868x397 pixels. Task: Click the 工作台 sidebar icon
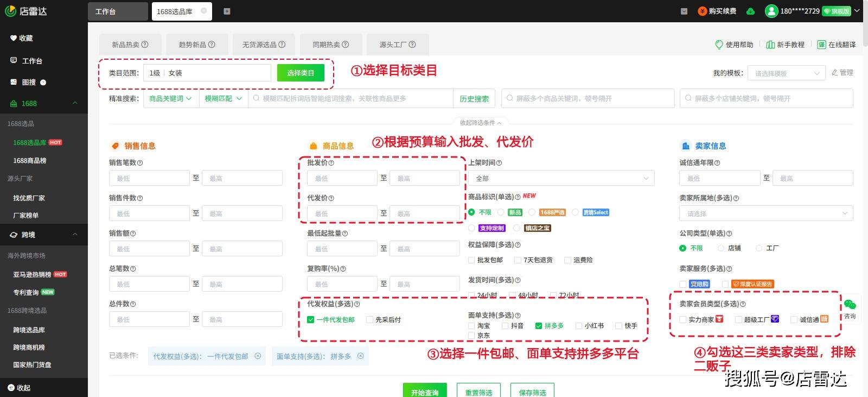[x=14, y=60]
